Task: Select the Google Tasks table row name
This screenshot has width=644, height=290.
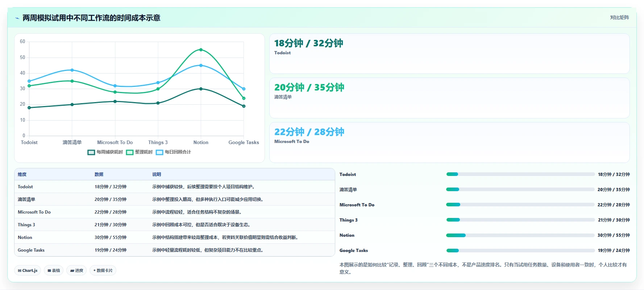Action: (31, 250)
